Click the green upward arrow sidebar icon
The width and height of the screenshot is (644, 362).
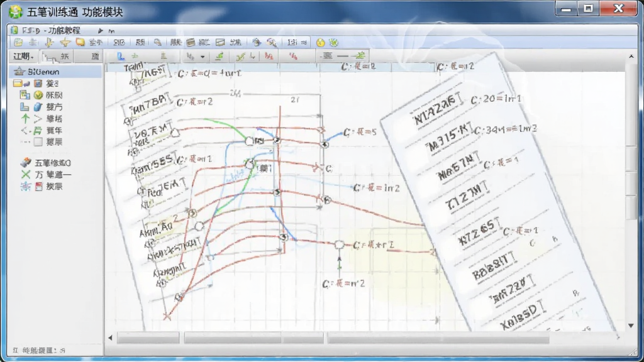coord(25,119)
